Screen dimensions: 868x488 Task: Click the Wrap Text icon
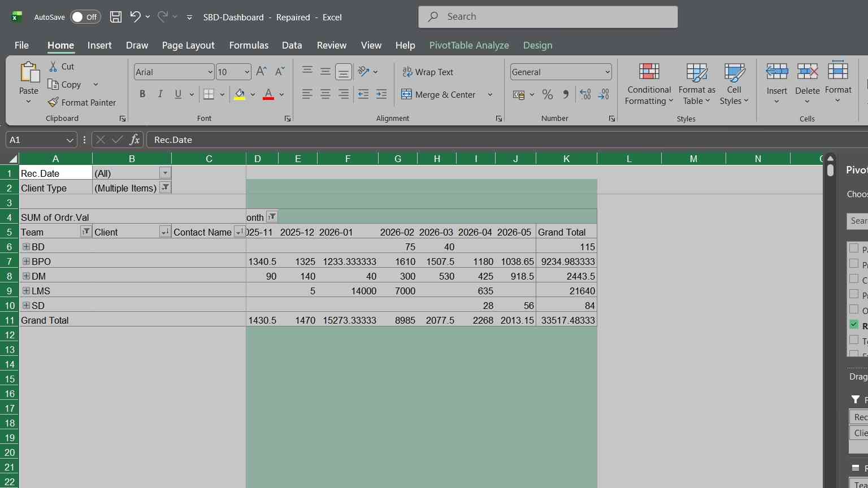point(407,72)
